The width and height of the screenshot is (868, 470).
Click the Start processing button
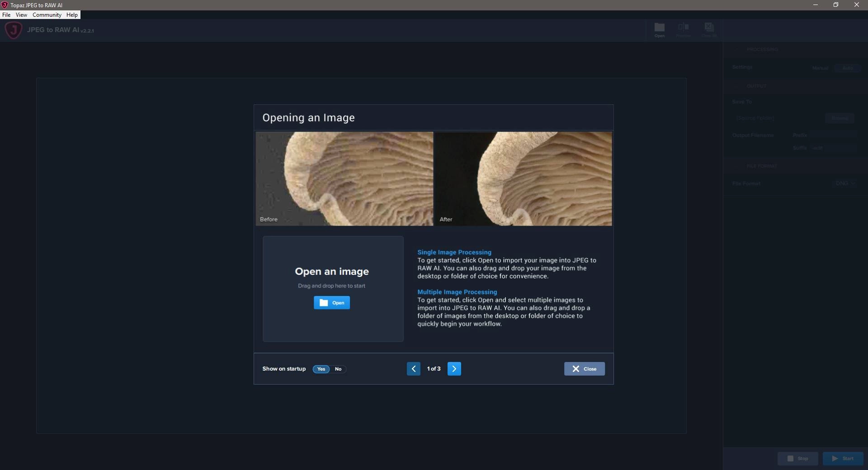(x=843, y=459)
